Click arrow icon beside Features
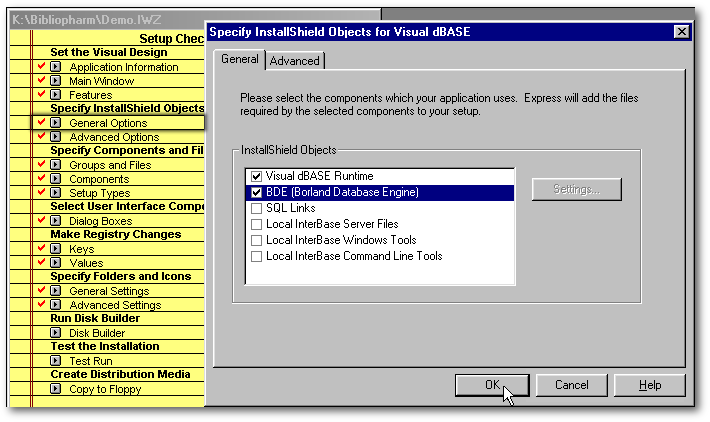 (x=55, y=95)
